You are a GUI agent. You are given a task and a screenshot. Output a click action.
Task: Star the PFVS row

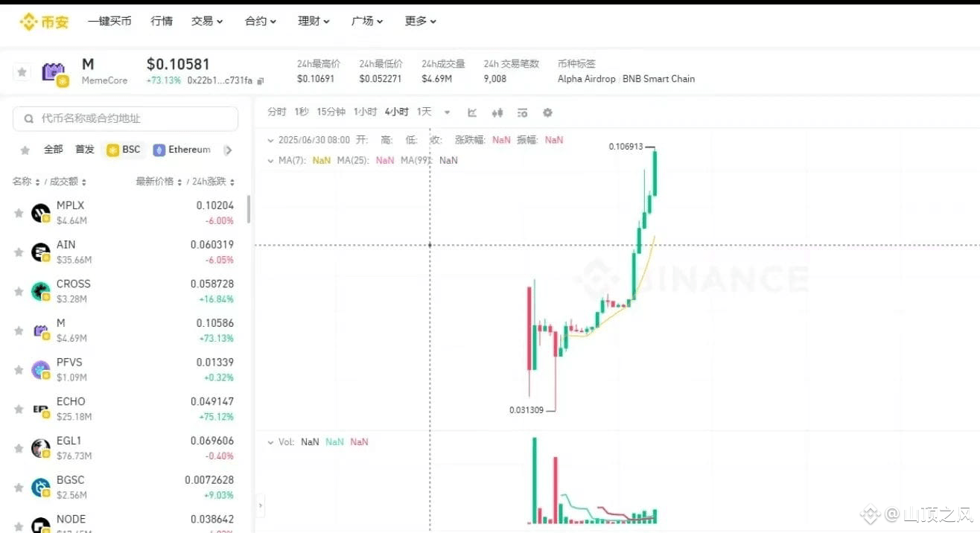(x=19, y=370)
